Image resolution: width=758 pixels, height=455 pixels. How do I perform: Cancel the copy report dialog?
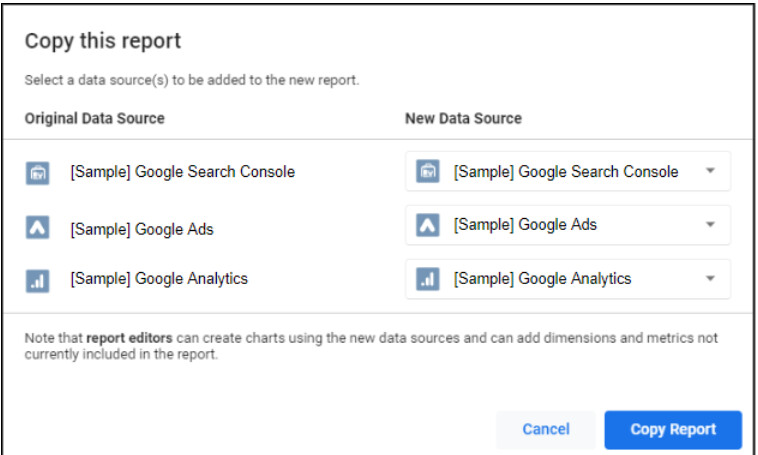(x=546, y=429)
